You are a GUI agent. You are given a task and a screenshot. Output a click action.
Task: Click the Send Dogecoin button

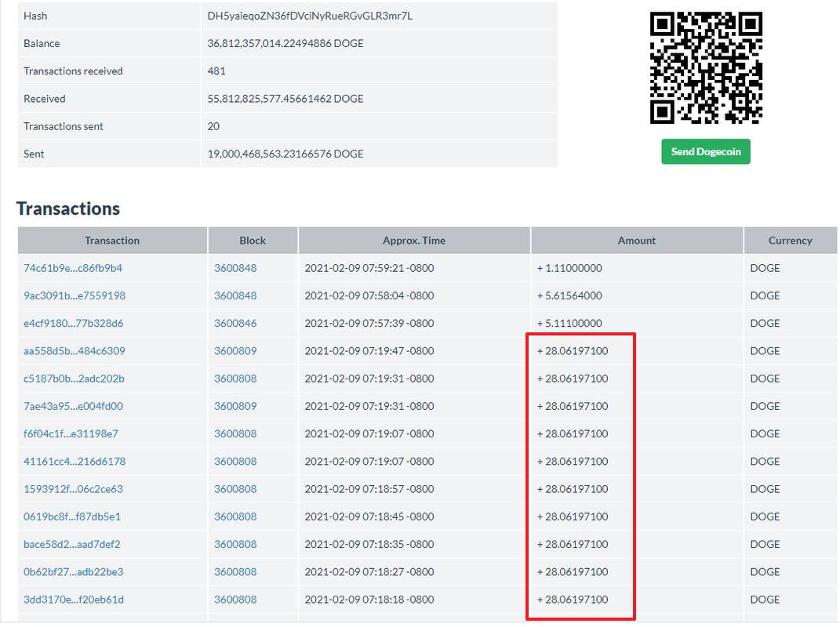pyautogui.click(x=706, y=152)
